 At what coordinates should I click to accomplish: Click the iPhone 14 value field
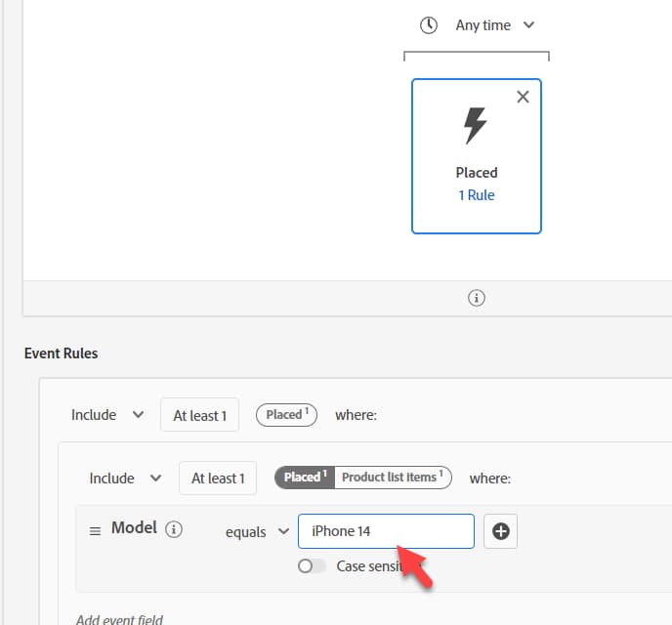tap(386, 531)
